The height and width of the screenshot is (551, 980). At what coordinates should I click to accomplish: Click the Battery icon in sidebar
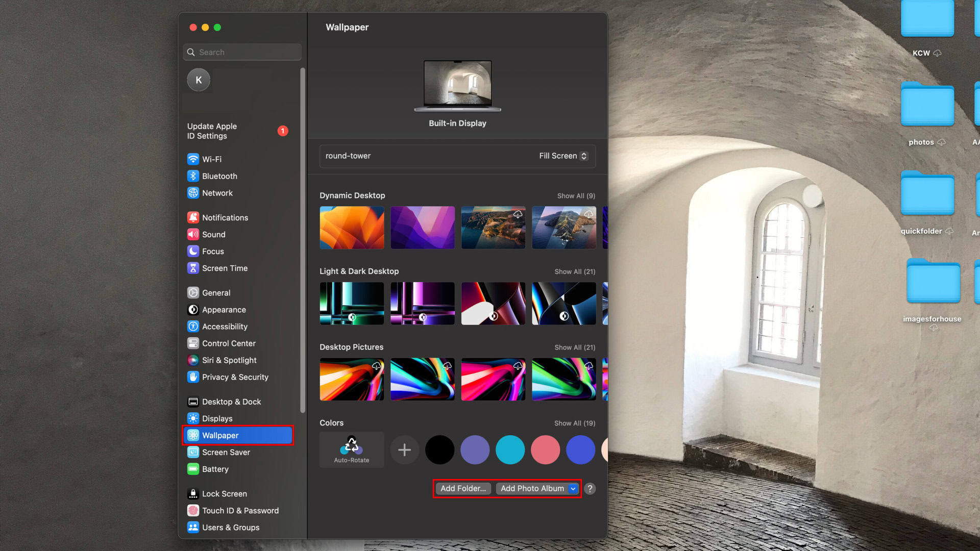coord(193,469)
